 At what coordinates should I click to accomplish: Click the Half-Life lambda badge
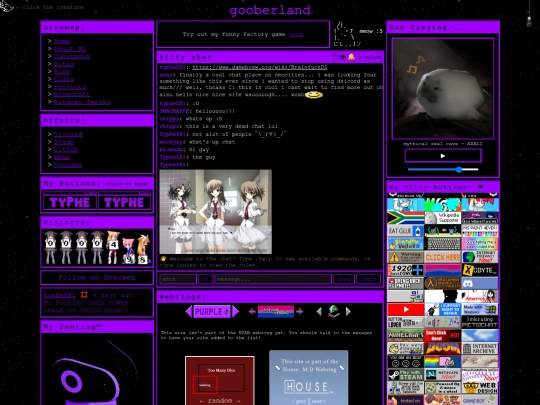(x=443, y=283)
